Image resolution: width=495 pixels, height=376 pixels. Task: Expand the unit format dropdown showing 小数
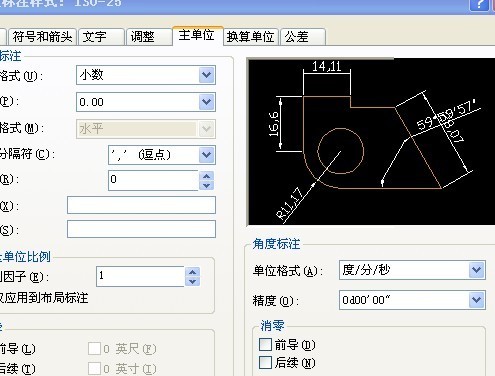[206, 75]
